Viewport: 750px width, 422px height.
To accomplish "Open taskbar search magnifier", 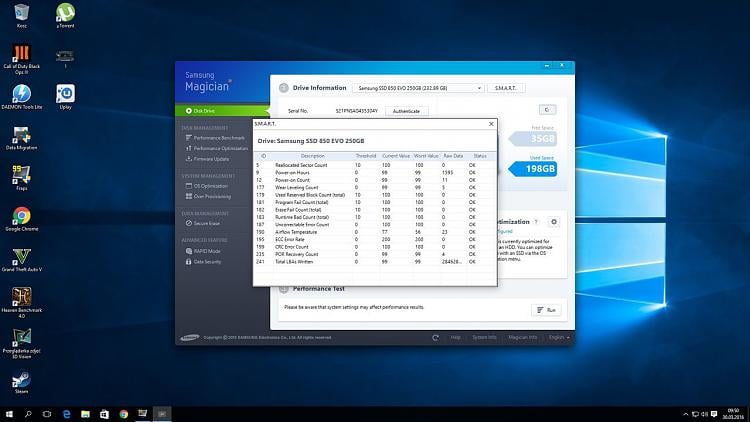I will tap(28, 414).
